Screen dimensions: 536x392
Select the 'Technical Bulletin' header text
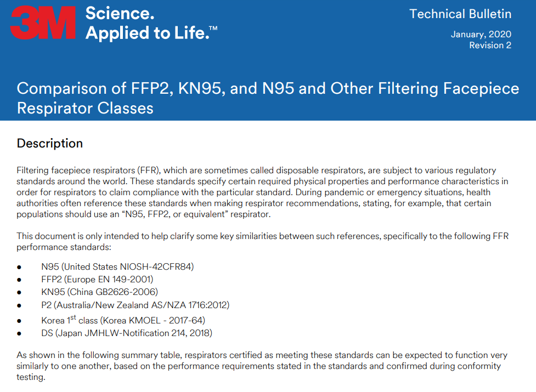click(460, 14)
